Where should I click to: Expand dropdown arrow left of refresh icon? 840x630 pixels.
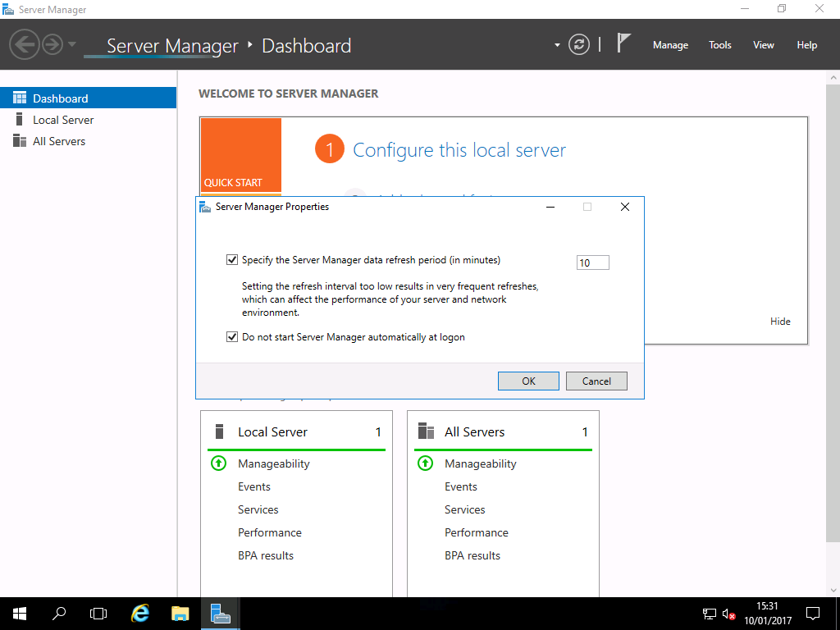pyautogui.click(x=557, y=45)
